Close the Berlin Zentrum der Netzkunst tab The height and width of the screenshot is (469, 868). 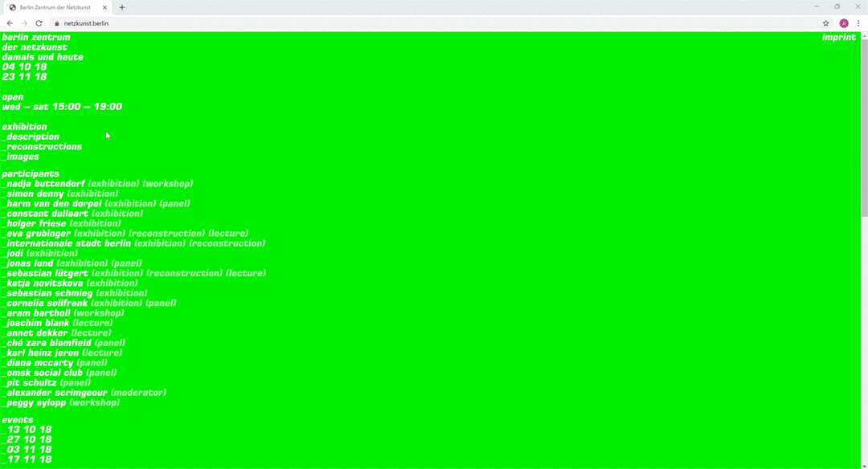pos(104,8)
